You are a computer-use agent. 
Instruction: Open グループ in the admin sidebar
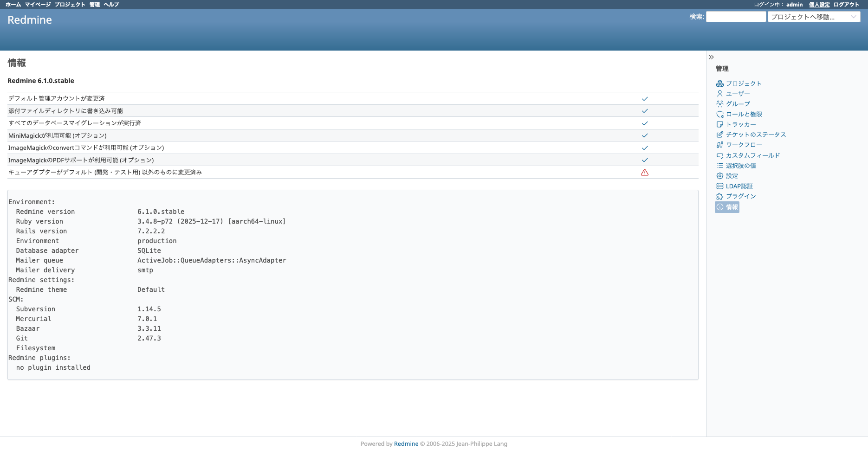pyautogui.click(x=738, y=104)
